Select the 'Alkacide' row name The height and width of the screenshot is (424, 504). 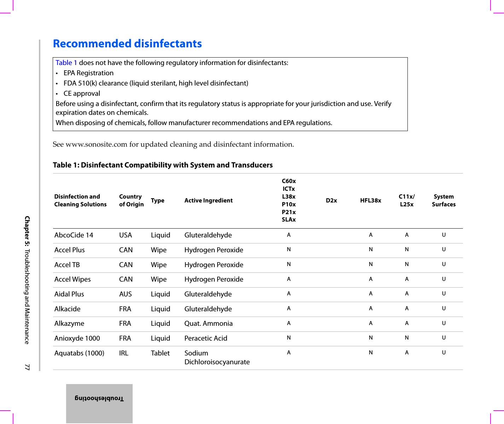68,309
